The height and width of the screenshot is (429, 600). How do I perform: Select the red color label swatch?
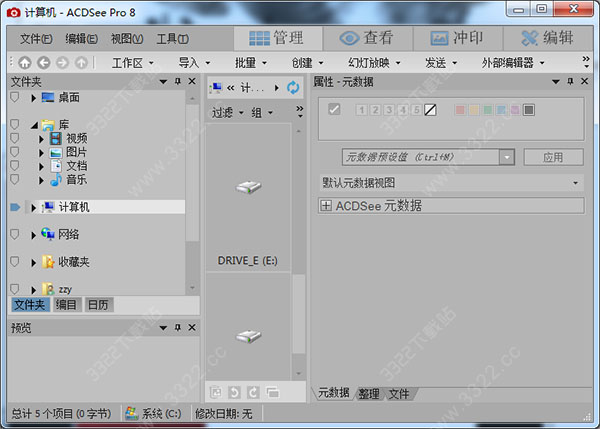pos(460,110)
